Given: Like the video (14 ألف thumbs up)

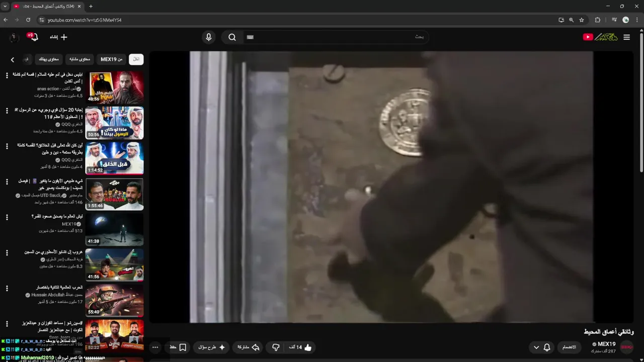Looking at the screenshot, I should pyautogui.click(x=300, y=347).
